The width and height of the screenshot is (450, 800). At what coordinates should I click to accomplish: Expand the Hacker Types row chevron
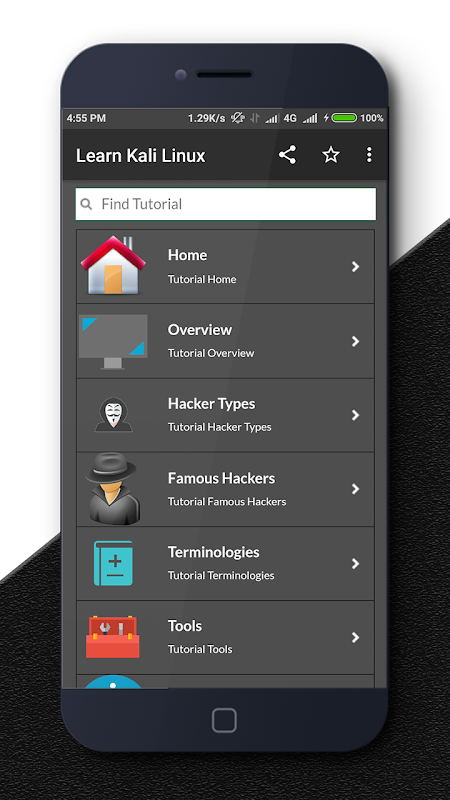pyautogui.click(x=356, y=415)
